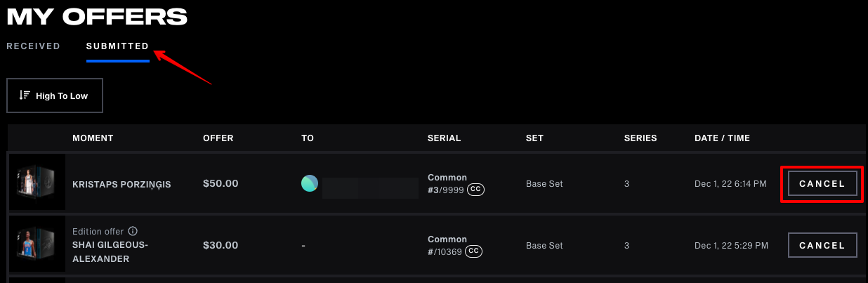
Task: Click the Shai Gilgeous-Alexander moment name
Action: point(110,251)
